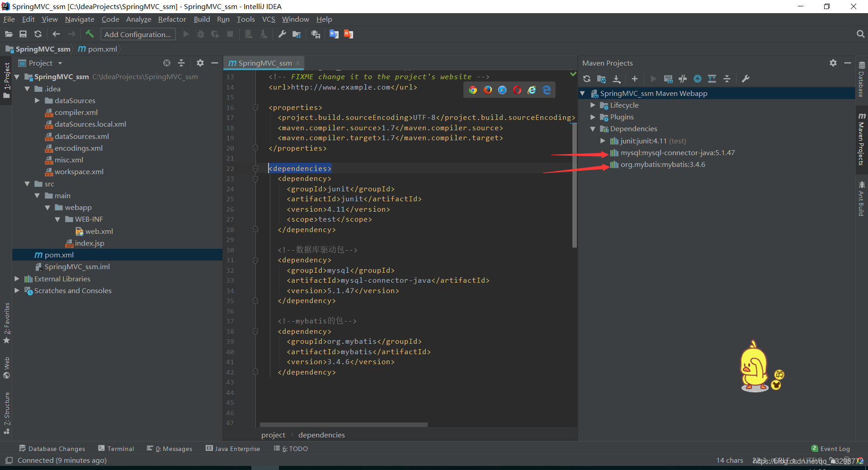Toggle Favorites side tool window
Image resolution: width=868 pixels, height=470 pixels.
pos(6,323)
